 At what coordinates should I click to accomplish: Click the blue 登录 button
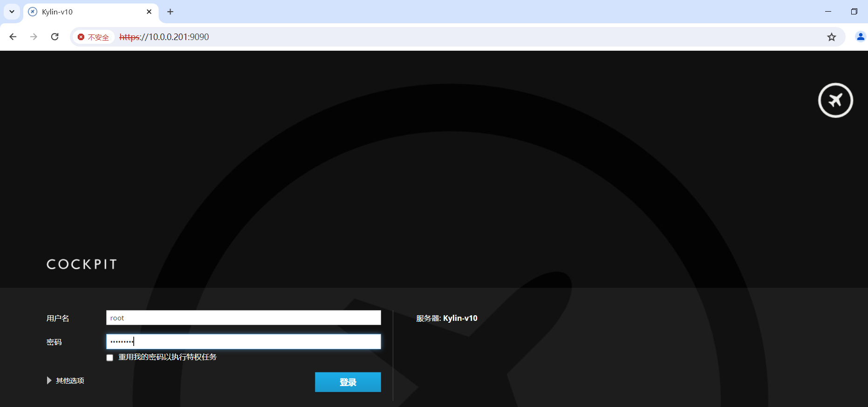pyautogui.click(x=348, y=382)
